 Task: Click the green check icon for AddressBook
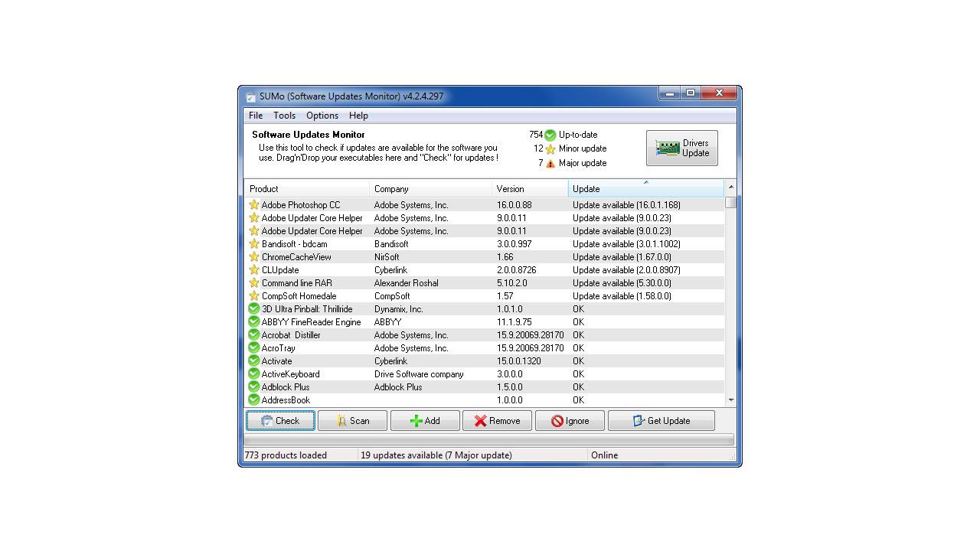(253, 400)
